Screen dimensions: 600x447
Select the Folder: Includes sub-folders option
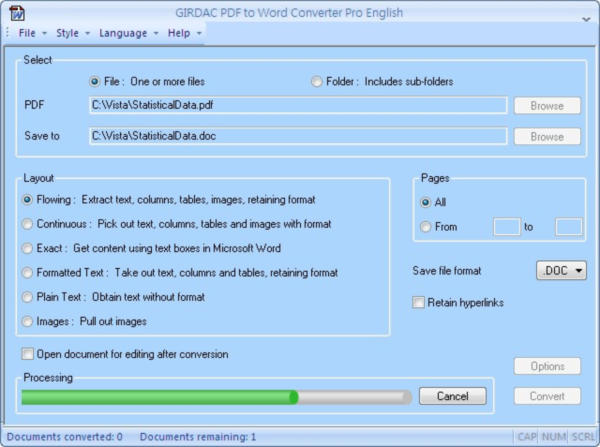(x=317, y=81)
